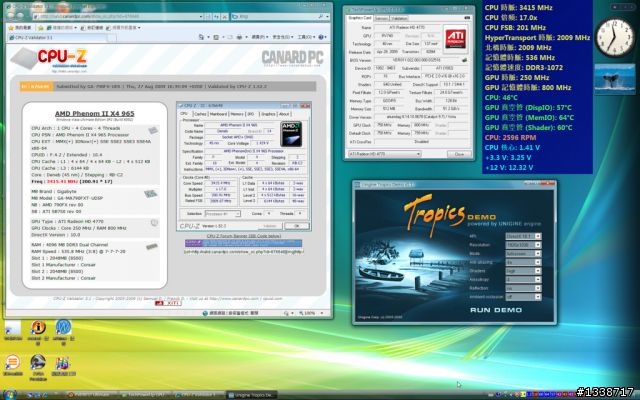
Task: Click the feeds icon in IE command bar
Action: 216,37
